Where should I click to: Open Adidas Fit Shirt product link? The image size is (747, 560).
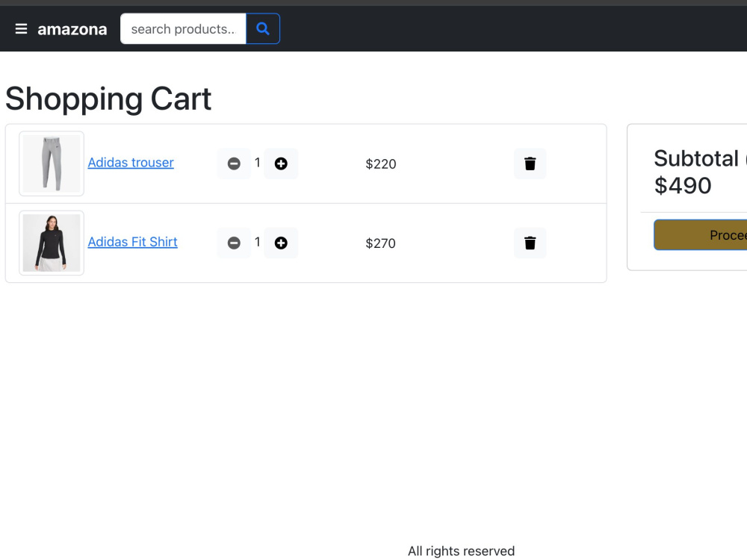pos(132,242)
